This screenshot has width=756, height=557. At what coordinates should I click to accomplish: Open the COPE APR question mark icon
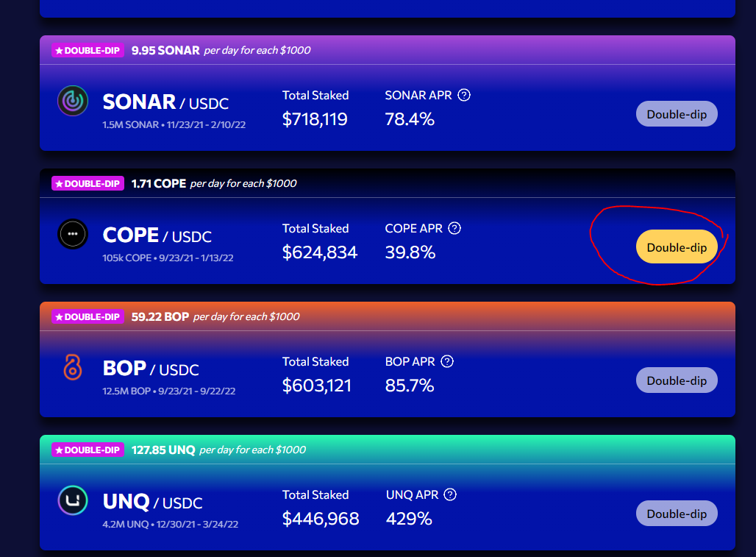454,228
